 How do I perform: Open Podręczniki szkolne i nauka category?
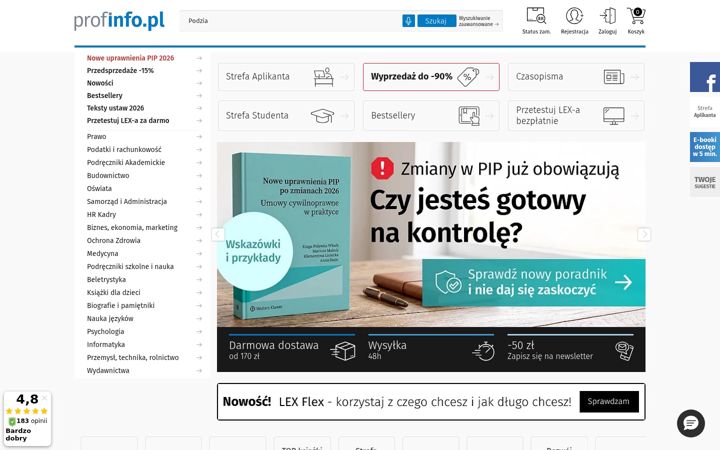[130, 266]
